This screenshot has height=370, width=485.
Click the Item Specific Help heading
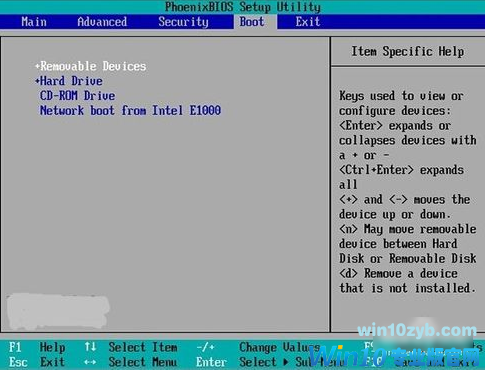(408, 52)
